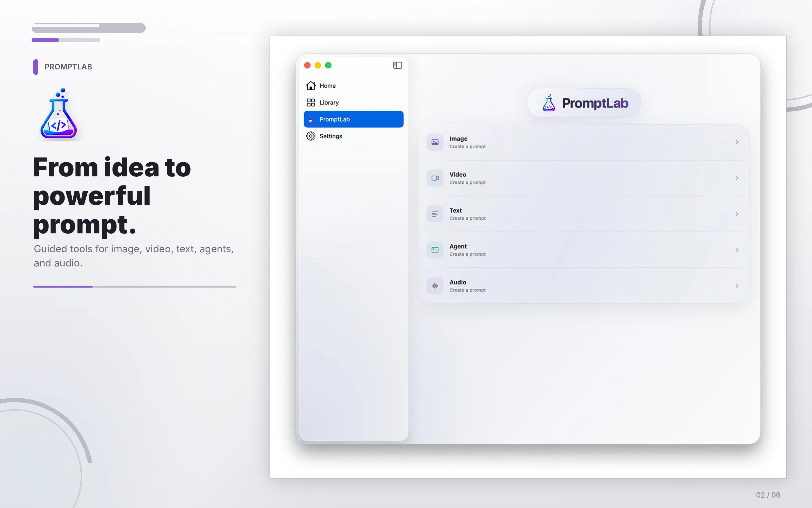Click the 'Guided tools for image' subtitle text
This screenshot has width=812, height=508.
[x=134, y=256]
